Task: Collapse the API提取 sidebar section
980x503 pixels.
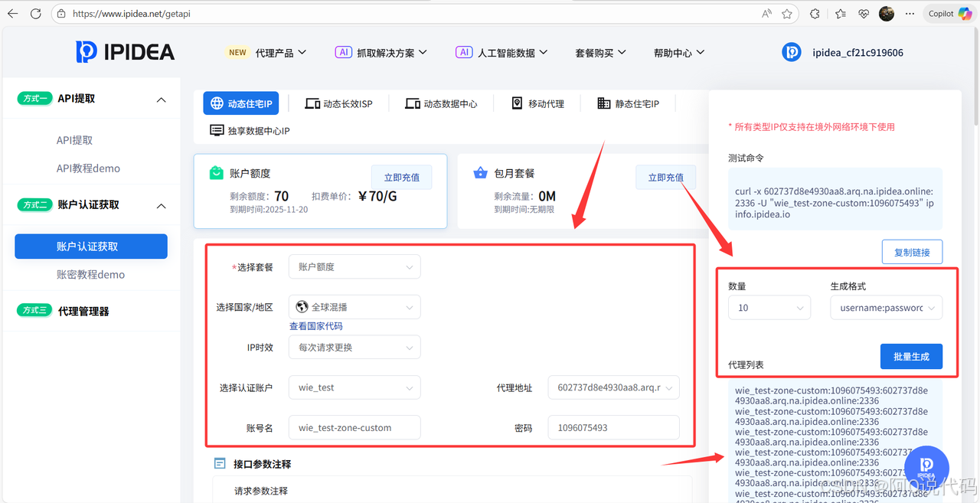Action: (161, 100)
